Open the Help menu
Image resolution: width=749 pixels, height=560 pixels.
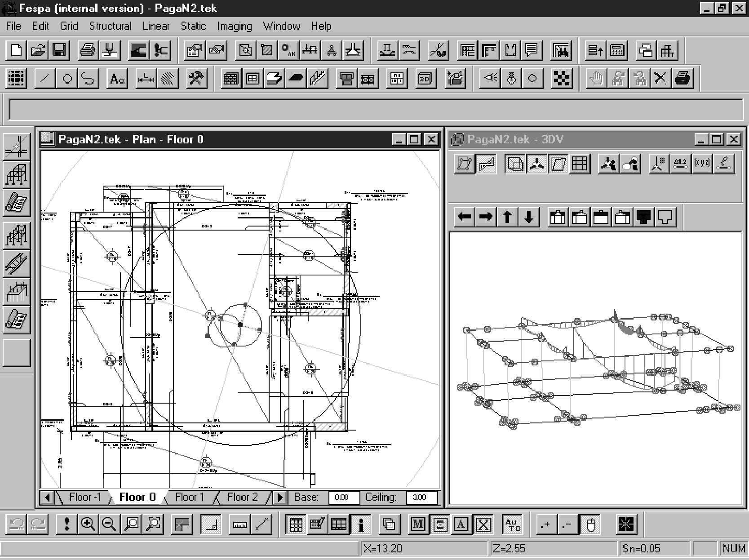tap(321, 27)
